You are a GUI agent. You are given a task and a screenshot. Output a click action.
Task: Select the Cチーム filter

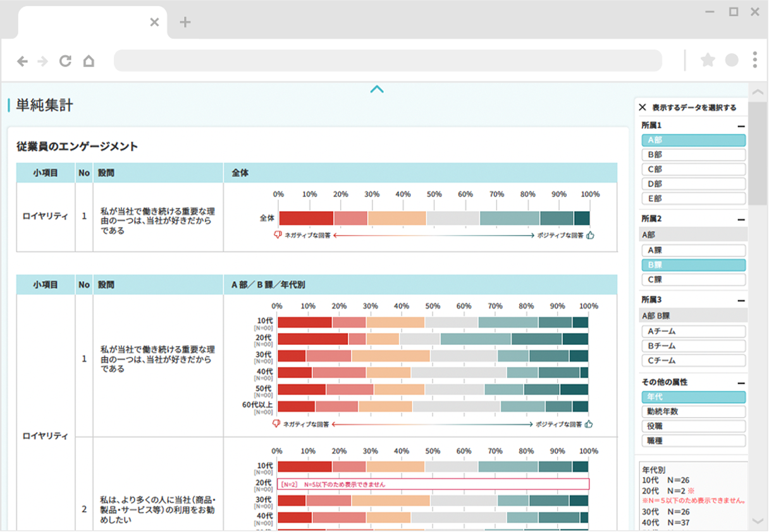pos(693,361)
